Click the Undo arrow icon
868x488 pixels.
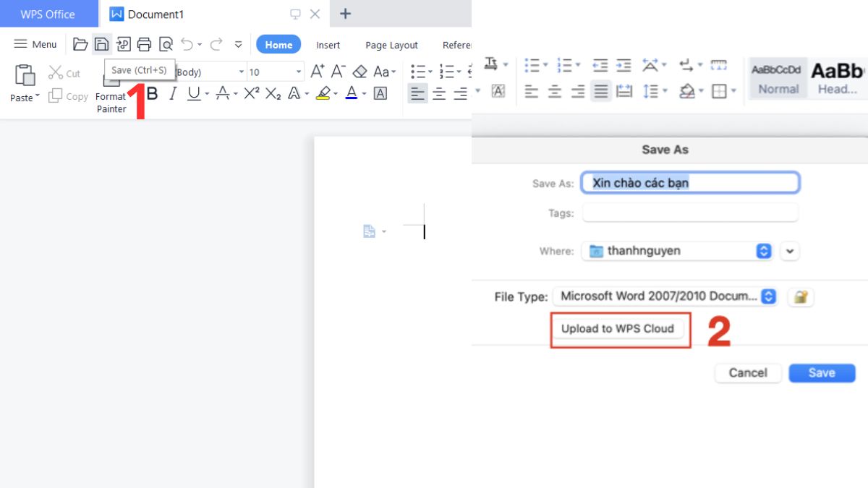pyautogui.click(x=187, y=43)
